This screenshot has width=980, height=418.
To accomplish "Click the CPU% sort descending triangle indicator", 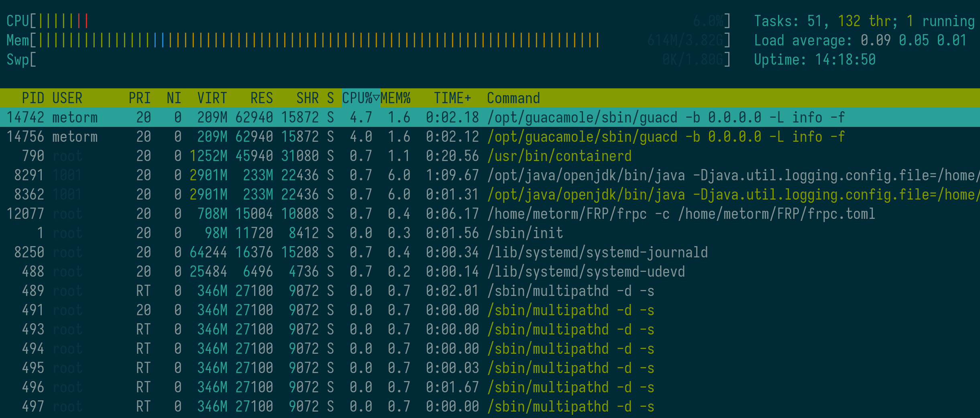I will pyautogui.click(x=376, y=98).
